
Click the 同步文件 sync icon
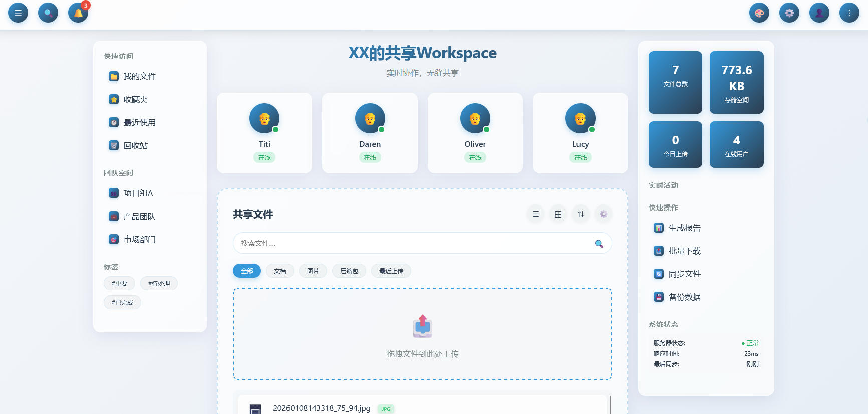pos(659,274)
